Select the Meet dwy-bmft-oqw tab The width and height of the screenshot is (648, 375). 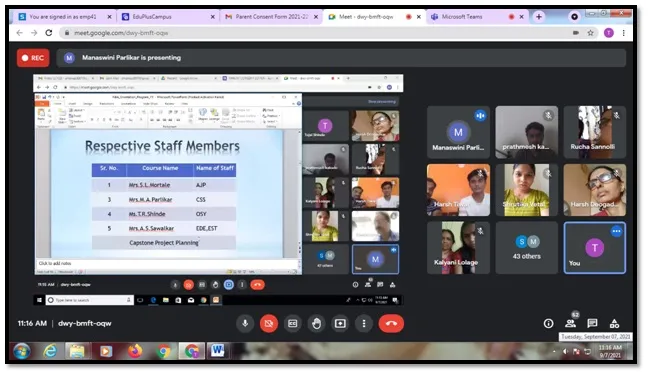click(x=374, y=17)
